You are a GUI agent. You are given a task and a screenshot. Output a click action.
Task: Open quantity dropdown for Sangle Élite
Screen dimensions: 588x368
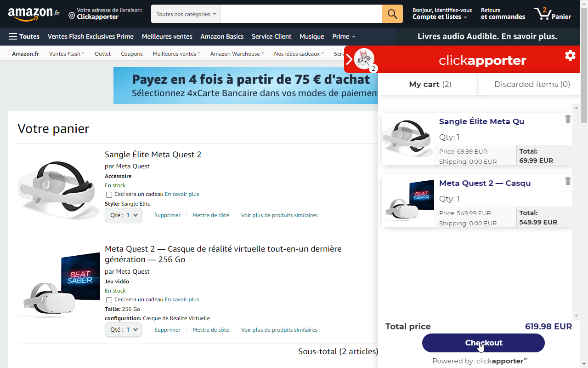123,215
